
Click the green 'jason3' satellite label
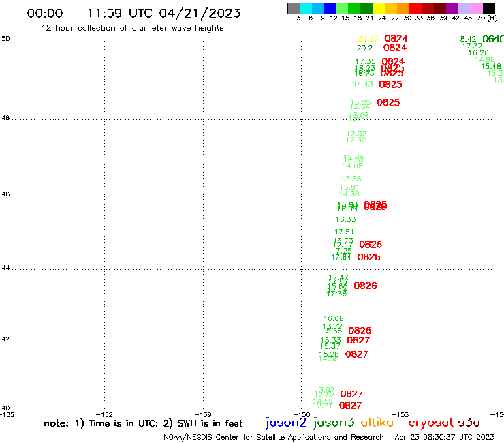click(x=334, y=423)
